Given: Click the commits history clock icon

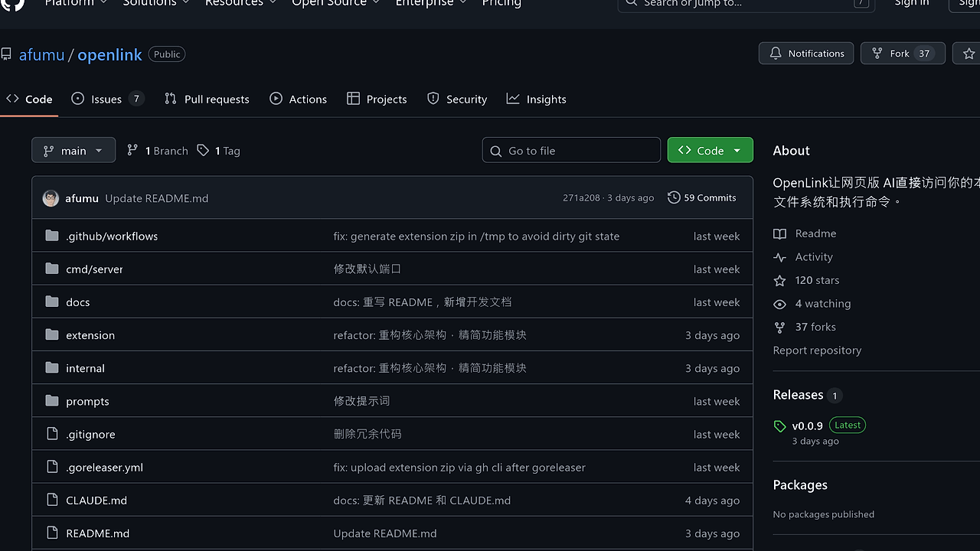Looking at the screenshot, I should [x=674, y=197].
